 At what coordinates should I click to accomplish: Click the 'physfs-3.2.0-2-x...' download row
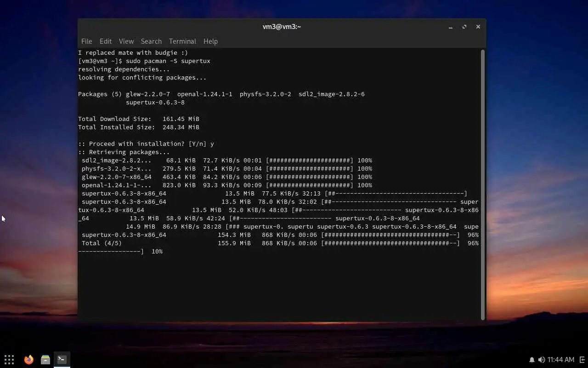(x=227, y=168)
